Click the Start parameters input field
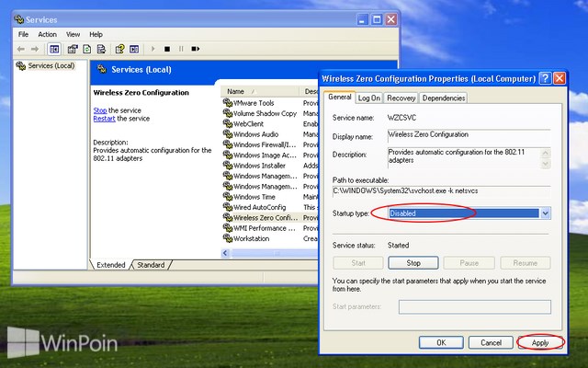This screenshot has width=588, height=368. tap(475, 306)
